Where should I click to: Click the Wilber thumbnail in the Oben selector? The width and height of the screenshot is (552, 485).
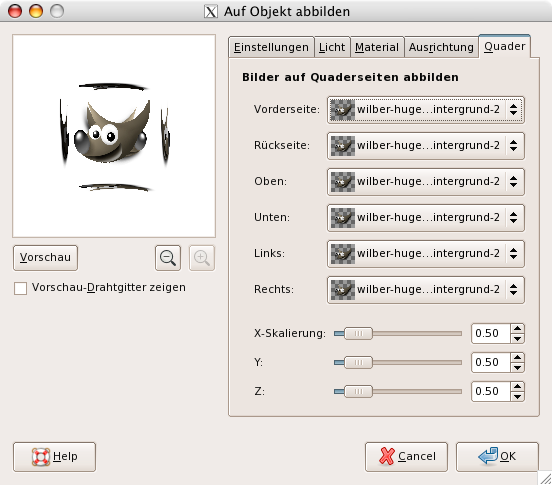pos(343,182)
